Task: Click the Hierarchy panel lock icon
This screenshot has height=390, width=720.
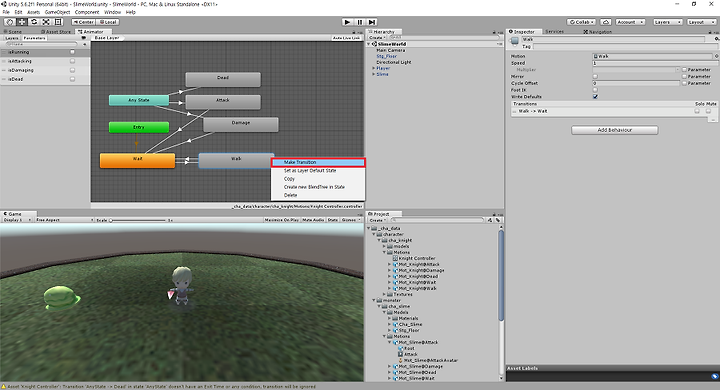Action: click(x=494, y=32)
